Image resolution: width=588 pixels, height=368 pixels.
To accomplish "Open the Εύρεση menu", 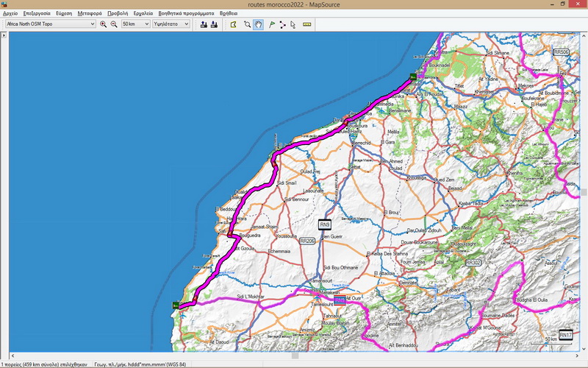I will tap(64, 13).
